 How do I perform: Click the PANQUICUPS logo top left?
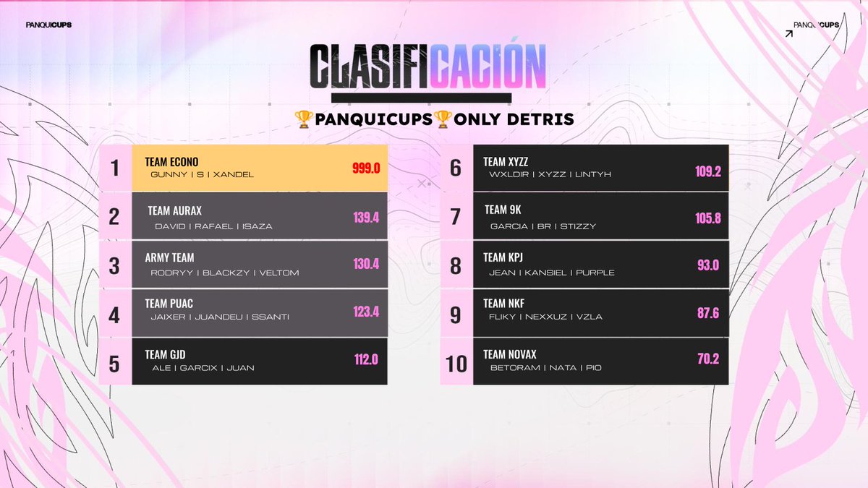coord(48,25)
